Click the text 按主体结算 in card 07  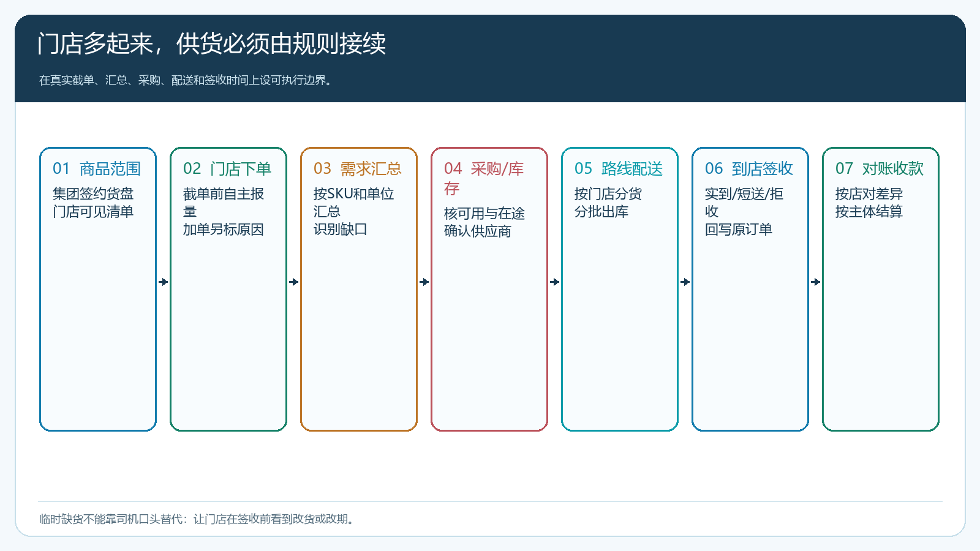click(869, 212)
